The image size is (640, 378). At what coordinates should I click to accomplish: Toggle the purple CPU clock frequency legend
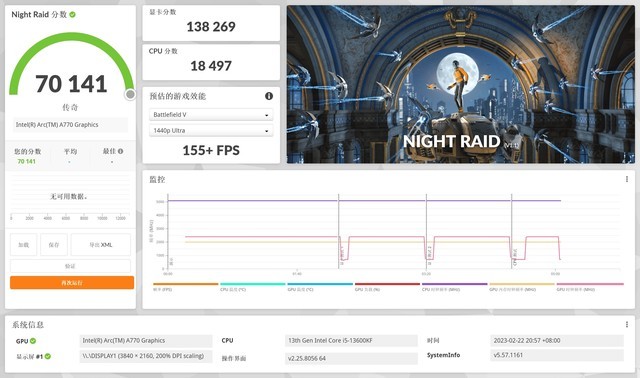coord(455,287)
